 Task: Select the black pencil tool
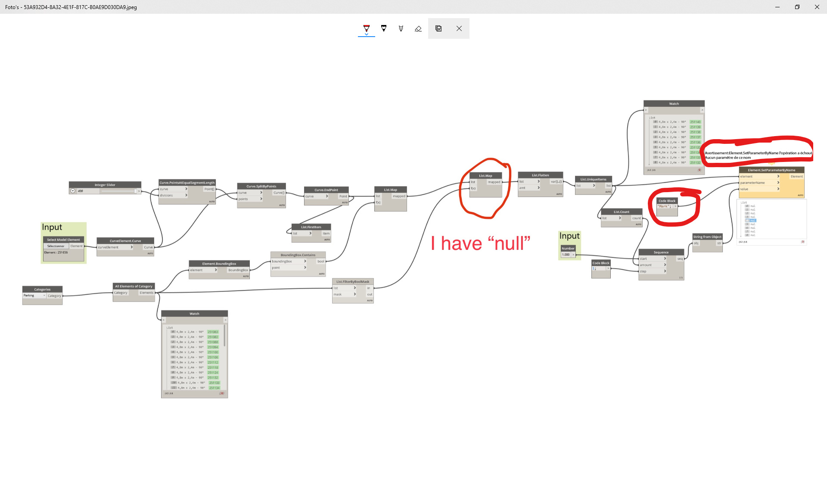pos(384,28)
